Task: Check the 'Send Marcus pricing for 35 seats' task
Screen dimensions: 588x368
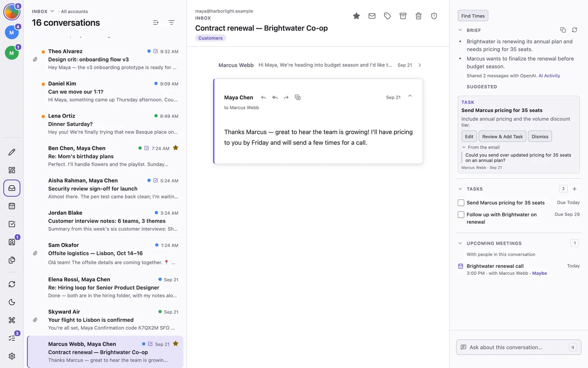Action: pyautogui.click(x=461, y=203)
